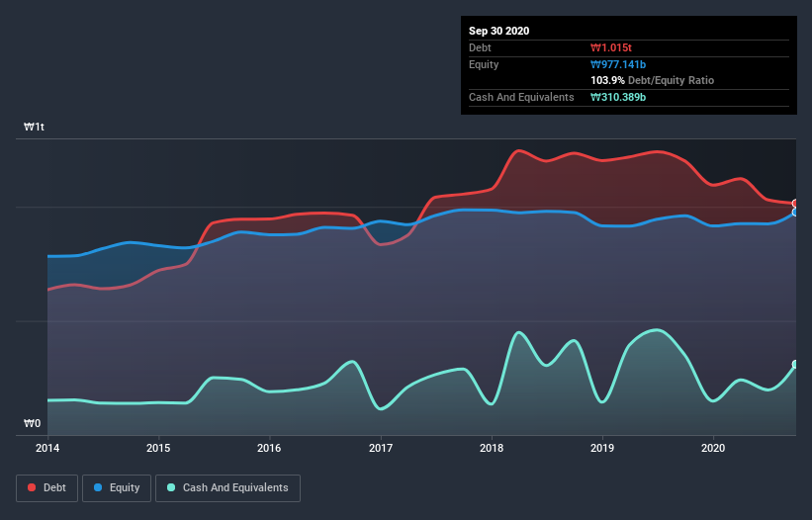This screenshot has height=520, width=812.
Task: Click the 2014 x-axis label
Action: pyautogui.click(x=47, y=448)
